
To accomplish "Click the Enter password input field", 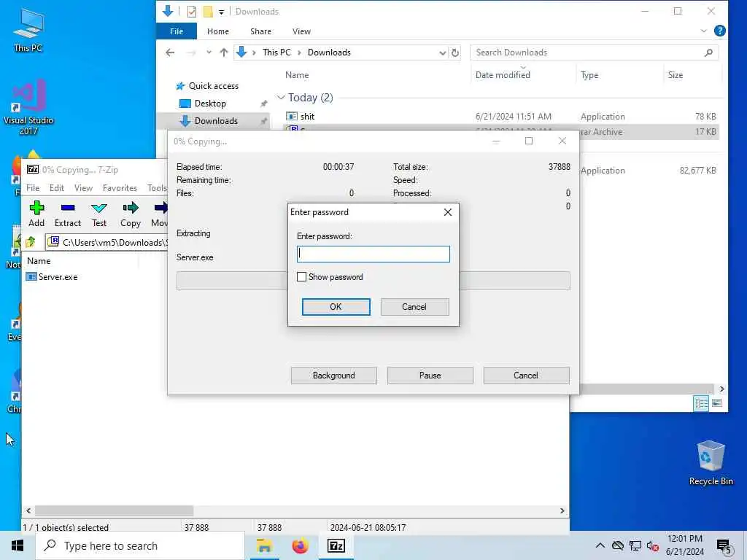I will point(373,254).
